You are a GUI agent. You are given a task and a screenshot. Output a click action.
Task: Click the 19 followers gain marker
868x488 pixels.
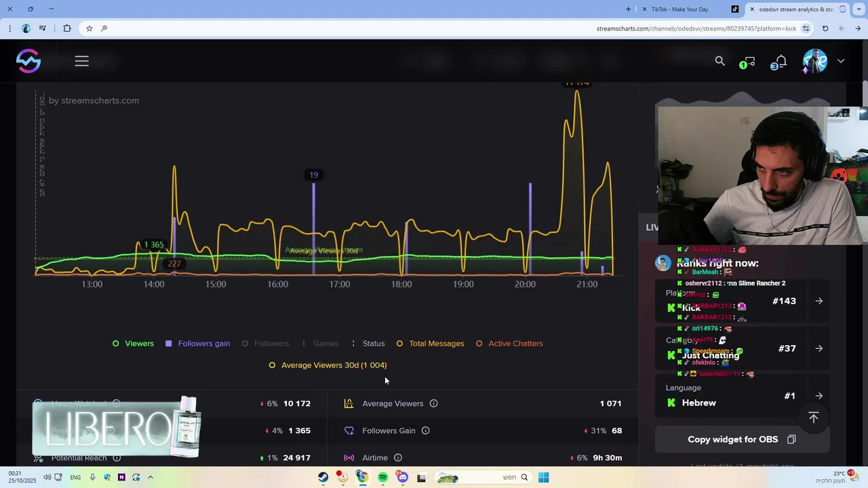click(x=313, y=175)
